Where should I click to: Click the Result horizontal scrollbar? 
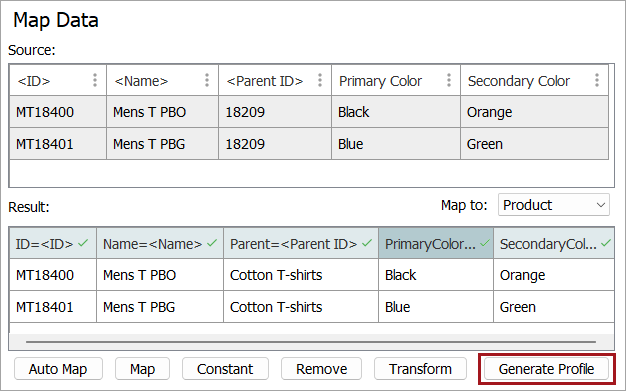[x=311, y=342]
